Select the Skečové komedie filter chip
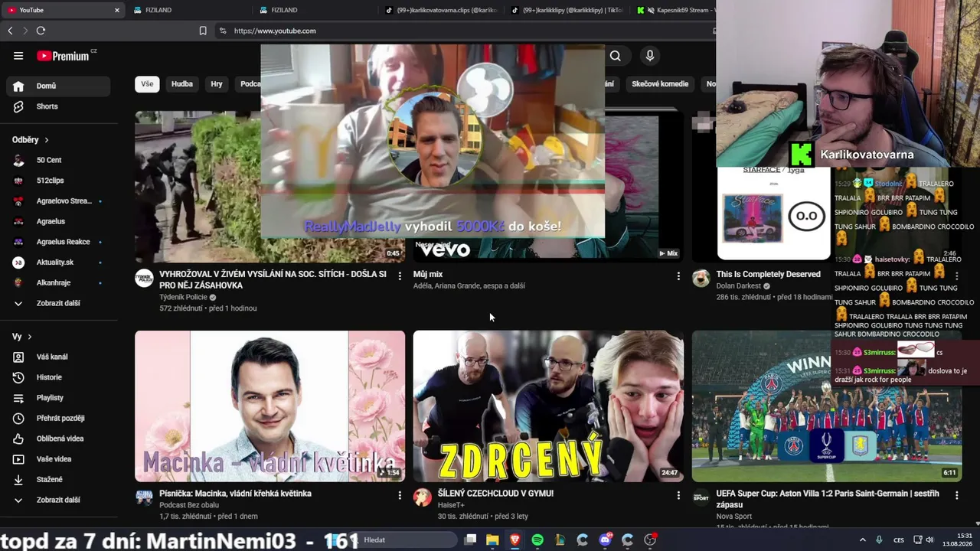Image resolution: width=980 pixels, height=551 pixels. (x=660, y=84)
